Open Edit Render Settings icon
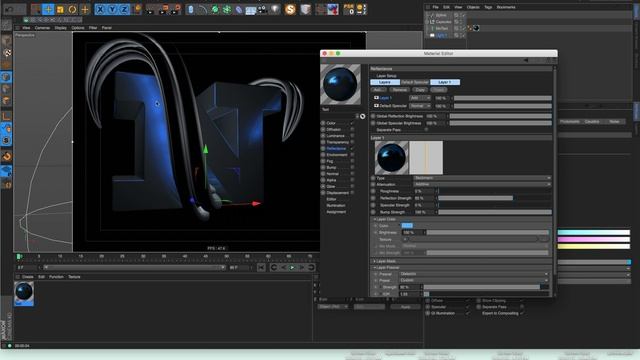Image resolution: width=640 pixels, height=360 pixels. click(x=176, y=9)
